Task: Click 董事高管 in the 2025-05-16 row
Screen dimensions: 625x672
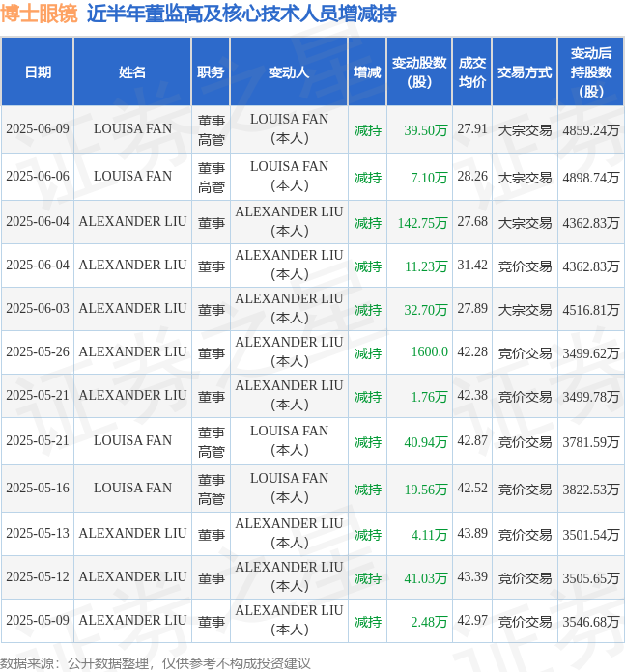Action: point(211,489)
